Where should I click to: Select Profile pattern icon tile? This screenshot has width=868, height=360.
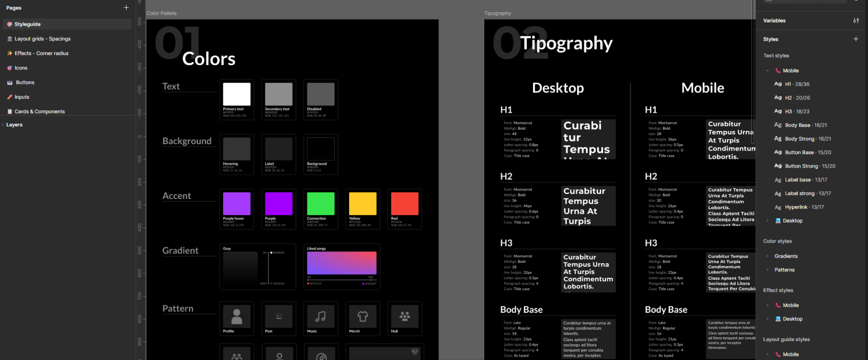[x=236, y=316]
